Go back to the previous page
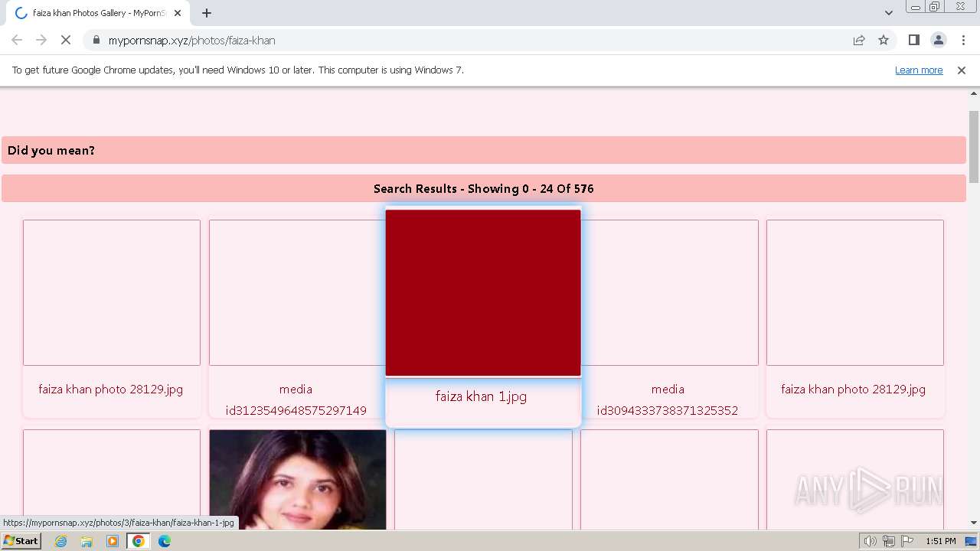Viewport: 980px width, 551px height. (x=17, y=40)
